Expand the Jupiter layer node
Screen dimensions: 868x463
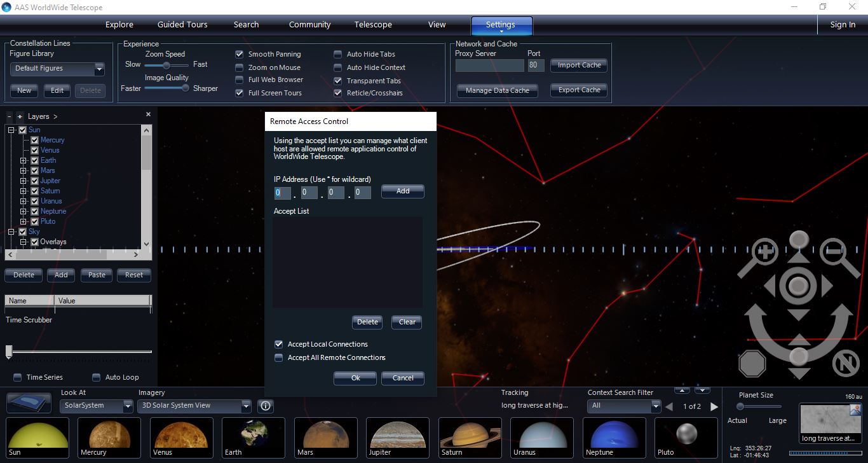(23, 181)
